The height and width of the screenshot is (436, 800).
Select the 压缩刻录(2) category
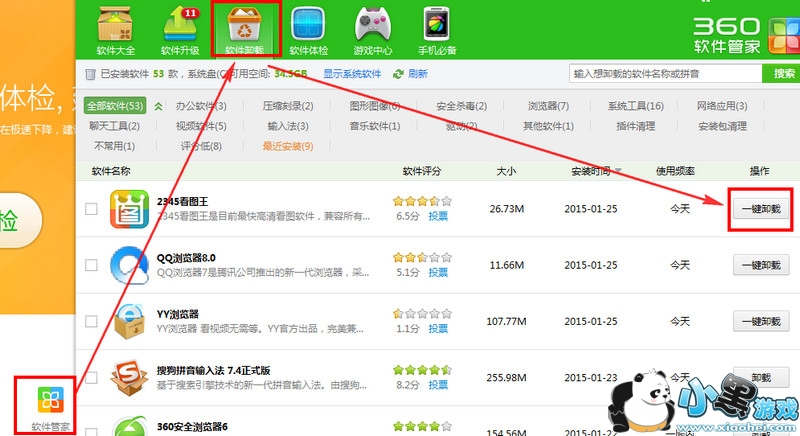pyautogui.click(x=288, y=106)
